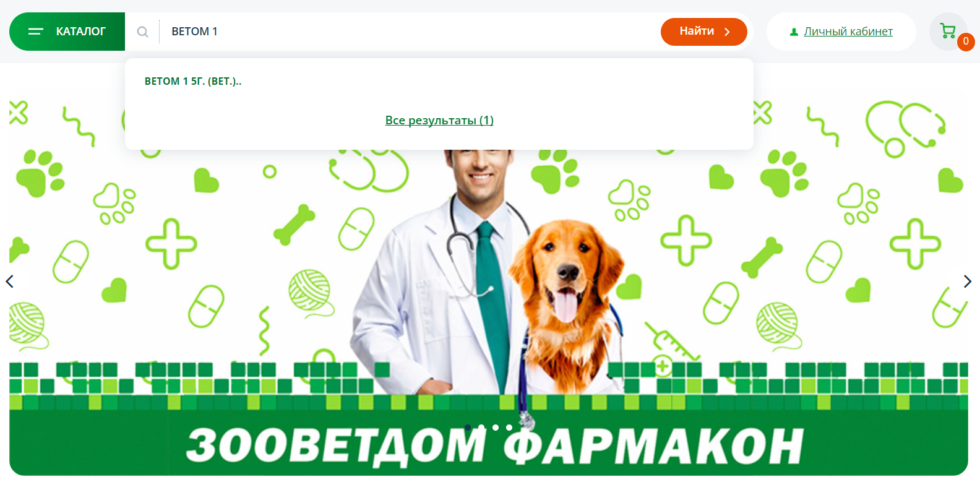The height and width of the screenshot is (482, 980).
Task: Click the hamburger icon in КАТАЛОГ button
Action: click(36, 32)
